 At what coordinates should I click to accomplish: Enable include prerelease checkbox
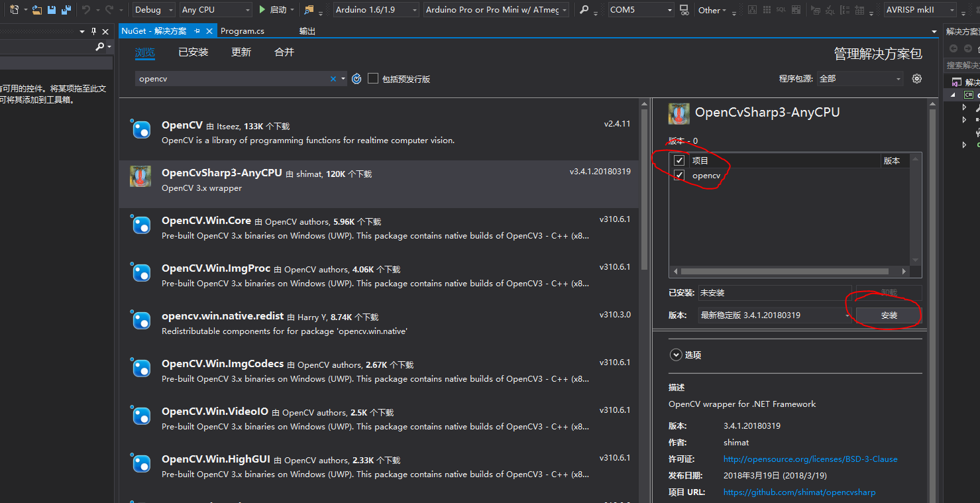(x=373, y=79)
